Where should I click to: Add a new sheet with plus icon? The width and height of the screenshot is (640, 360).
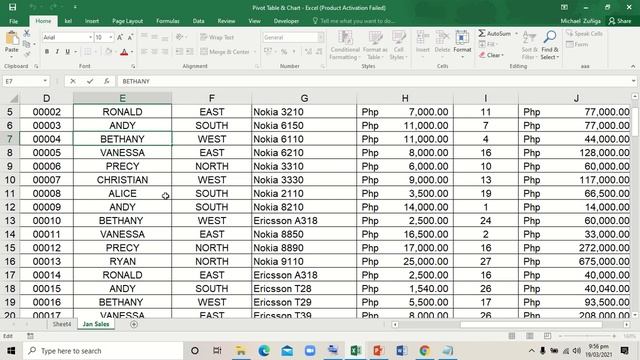pos(134,324)
